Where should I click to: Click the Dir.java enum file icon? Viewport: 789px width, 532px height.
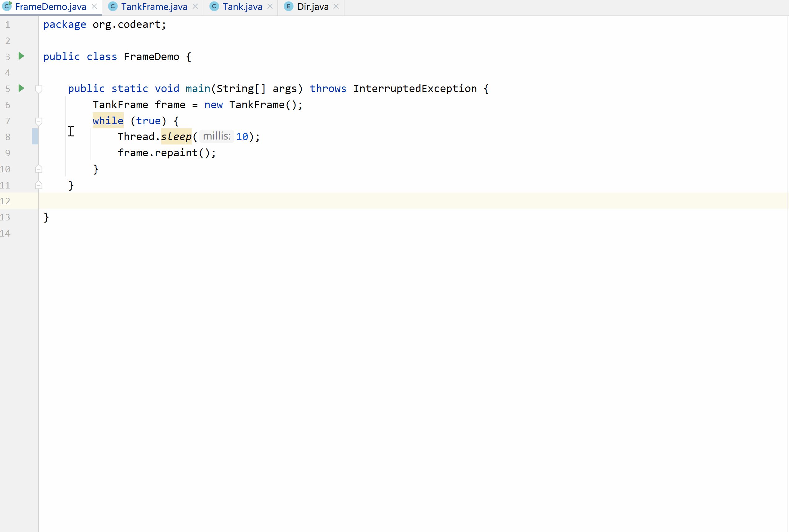click(x=288, y=7)
